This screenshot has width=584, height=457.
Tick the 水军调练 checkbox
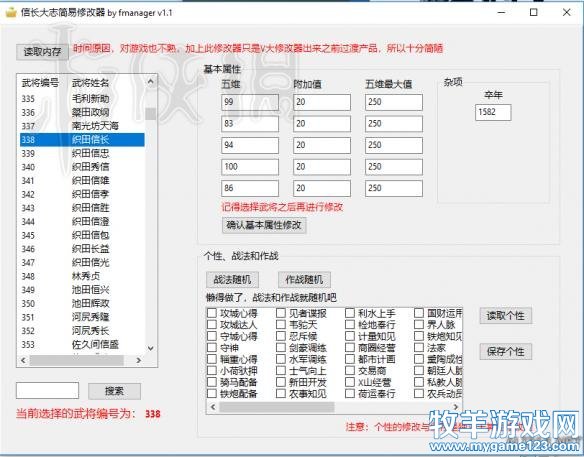(x=281, y=359)
